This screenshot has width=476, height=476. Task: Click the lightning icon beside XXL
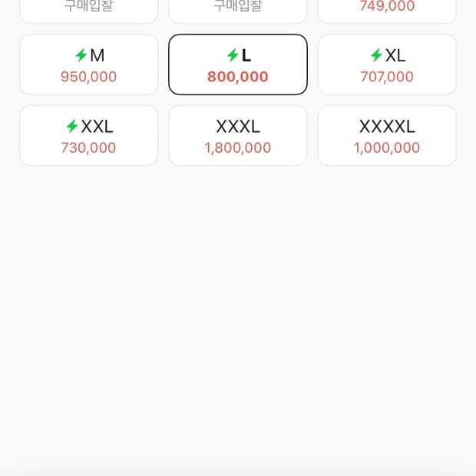(72, 127)
